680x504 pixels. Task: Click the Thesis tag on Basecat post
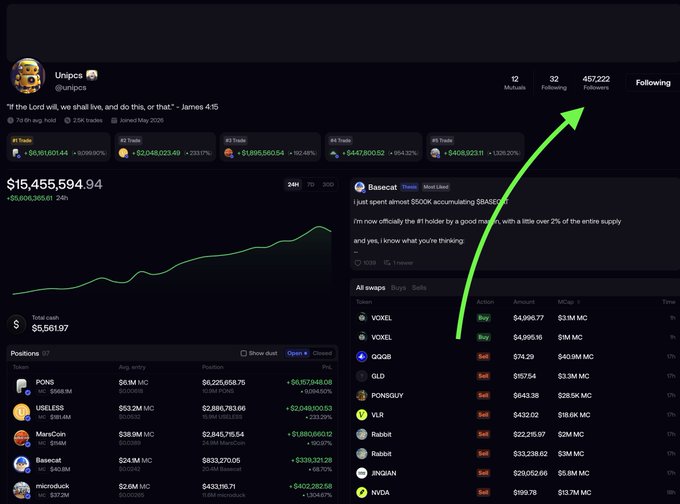pyautogui.click(x=409, y=187)
